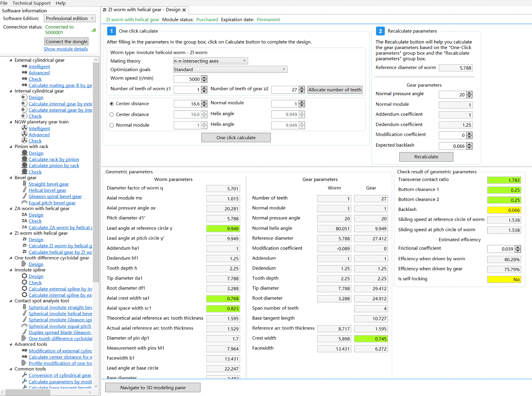Click the ZA icon beside ZA worm Design
This screenshot has width=532, height=396.
25,215
